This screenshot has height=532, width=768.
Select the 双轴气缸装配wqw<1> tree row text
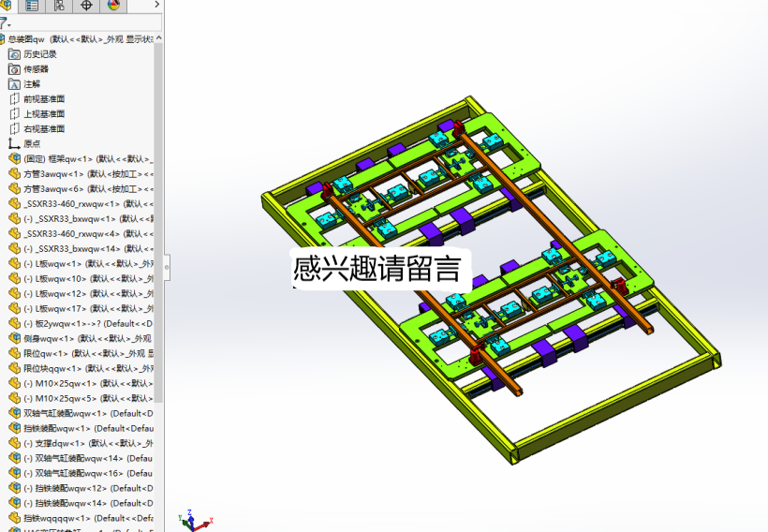coord(88,413)
